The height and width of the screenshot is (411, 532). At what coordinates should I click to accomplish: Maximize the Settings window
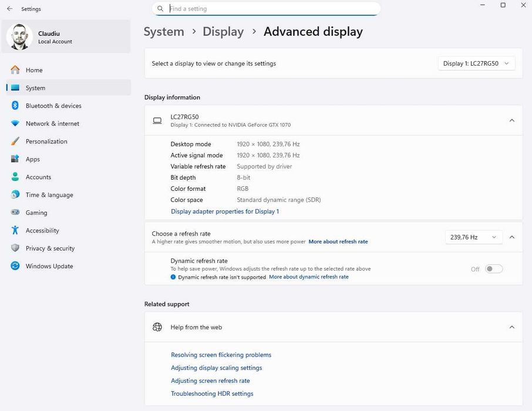pyautogui.click(x=503, y=5)
